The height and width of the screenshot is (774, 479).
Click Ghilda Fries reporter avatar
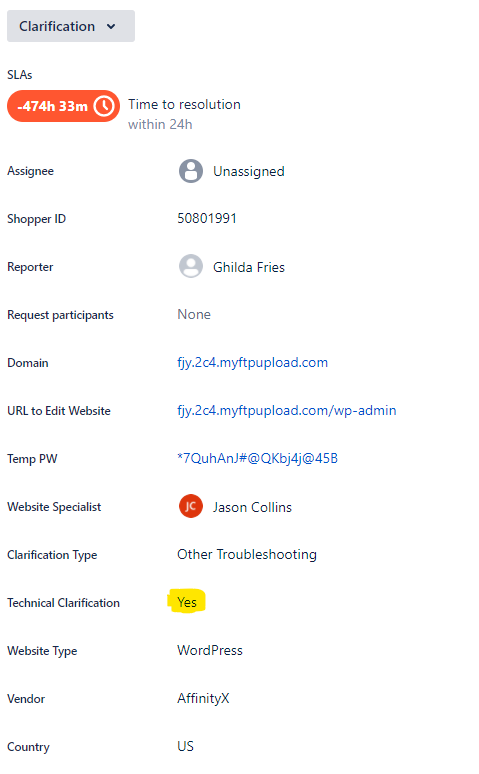[x=191, y=267]
